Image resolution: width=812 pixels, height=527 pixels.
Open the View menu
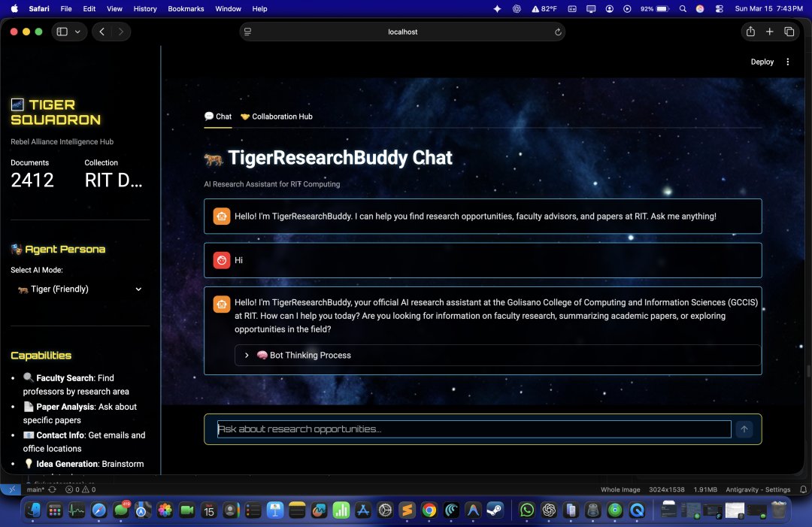(114, 9)
